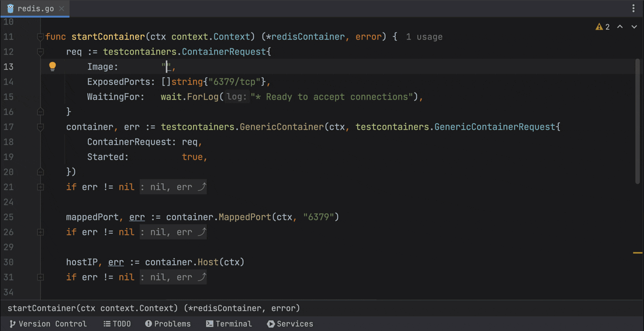The height and width of the screenshot is (331, 644).
Task: Collapse the startContainer function fold on line 11
Action: click(40, 37)
